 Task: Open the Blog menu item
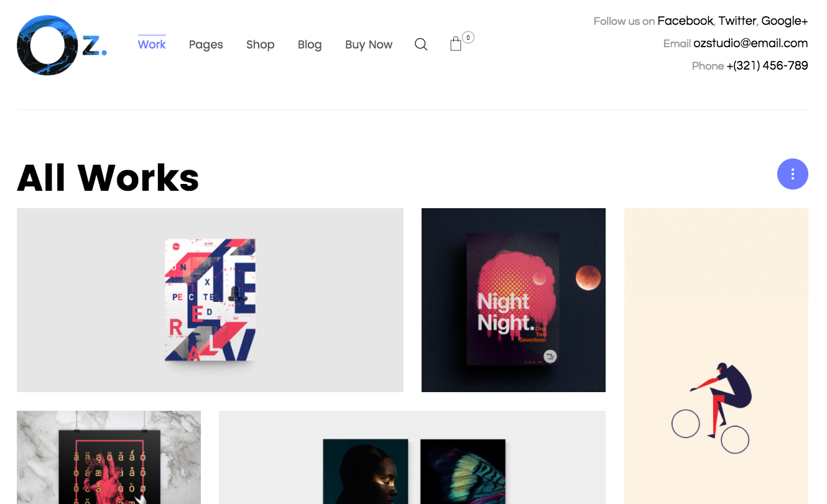coord(310,45)
